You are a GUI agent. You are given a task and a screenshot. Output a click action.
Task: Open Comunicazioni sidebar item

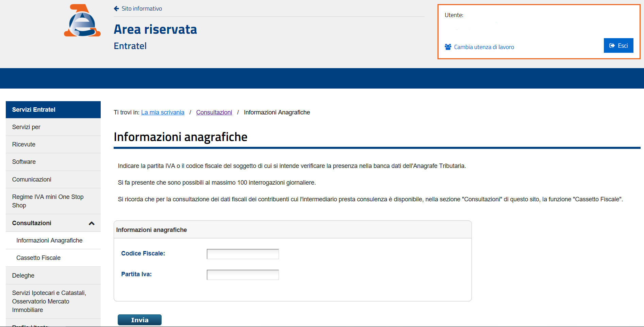[x=32, y=180]
